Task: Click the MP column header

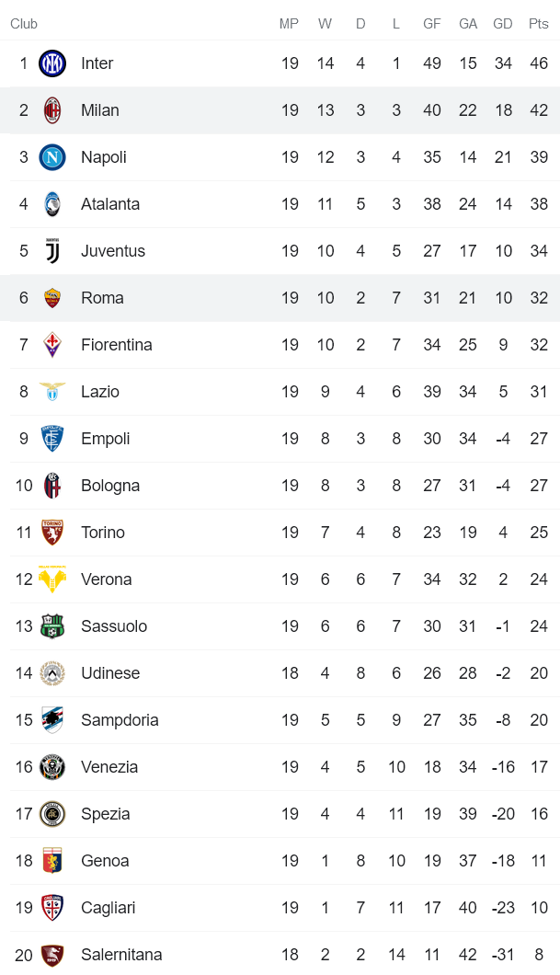Action: point(290,24)
